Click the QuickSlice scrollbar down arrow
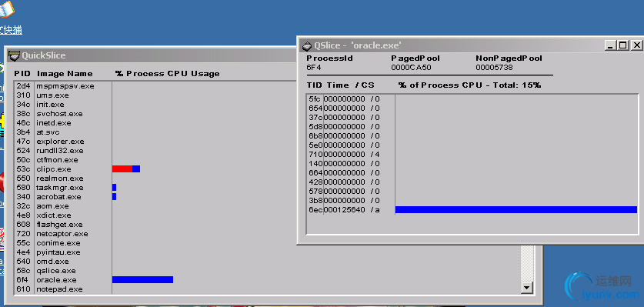The height and width of the screenshot is (307, 644). (x=526, y=288)
